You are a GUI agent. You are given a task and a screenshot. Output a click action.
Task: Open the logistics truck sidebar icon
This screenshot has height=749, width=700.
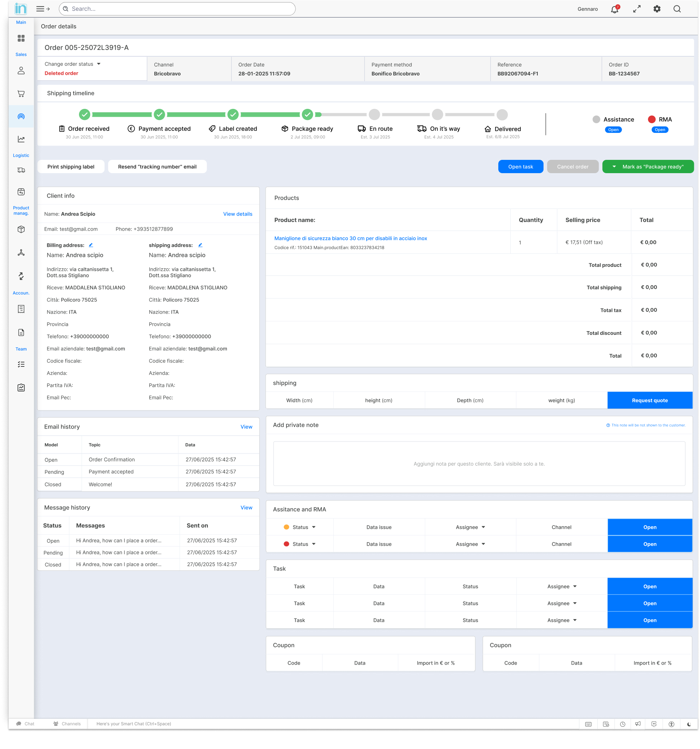pos(21,170)
